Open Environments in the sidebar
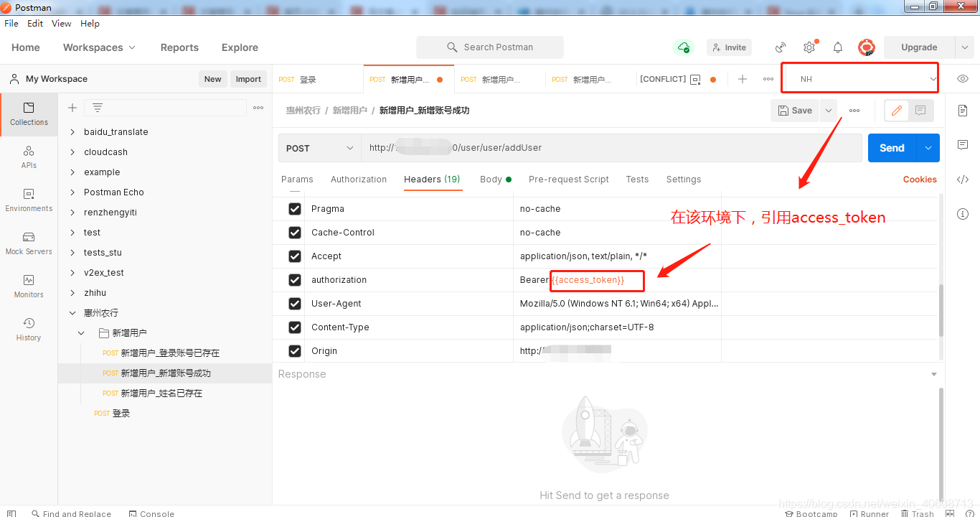Screen dimensions: 980x517 (29, 200)
